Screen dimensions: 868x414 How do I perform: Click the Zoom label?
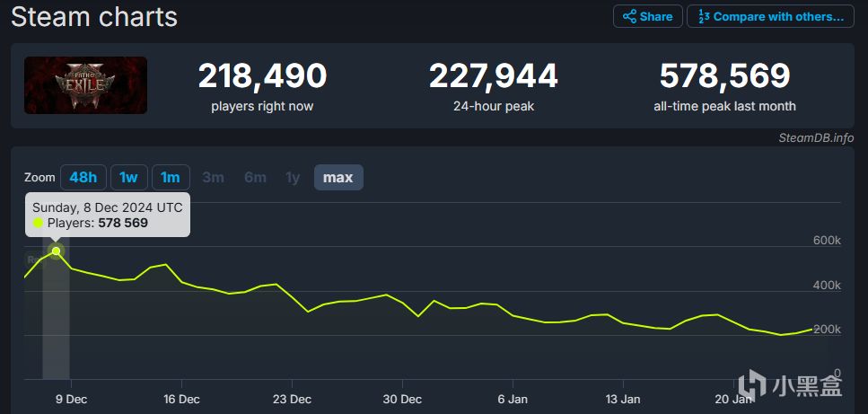click(x=39, y=178)
